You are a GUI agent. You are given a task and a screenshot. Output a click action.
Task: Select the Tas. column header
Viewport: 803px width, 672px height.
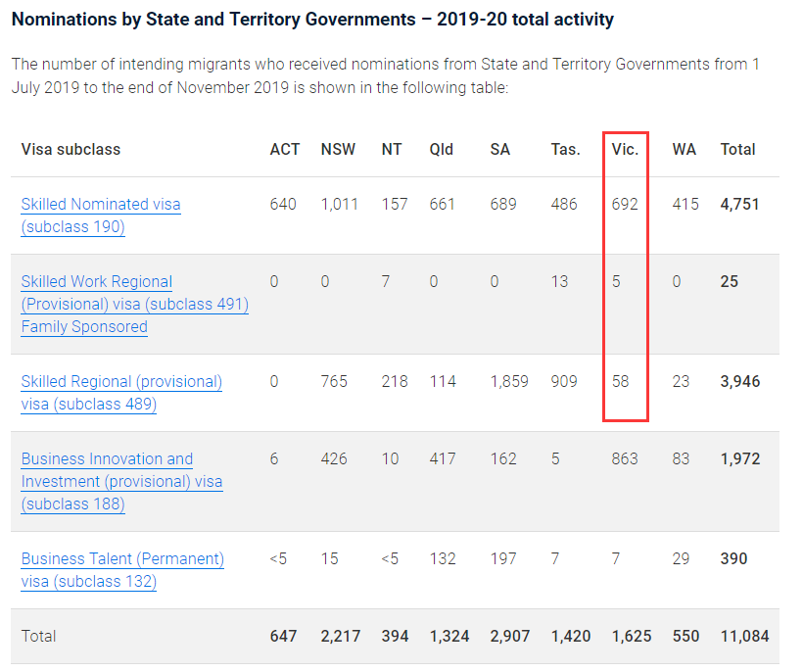pos(565,150)
